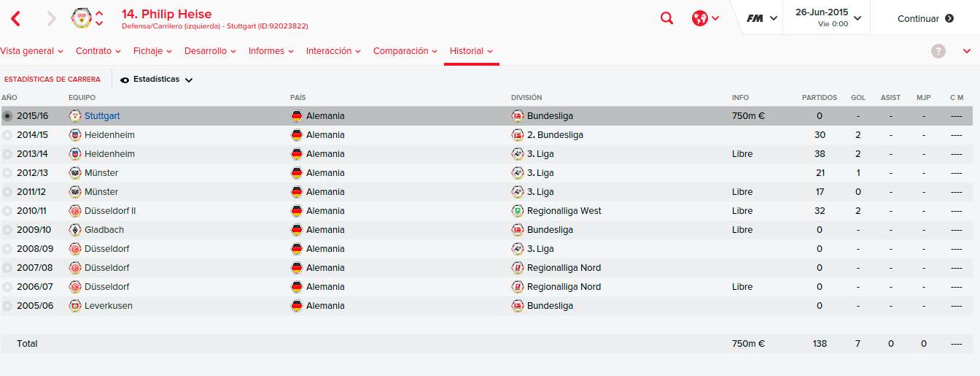This screenshot has height=376, width=980.
Task: Click the help question mark icon
Action: tap(938, 51)
